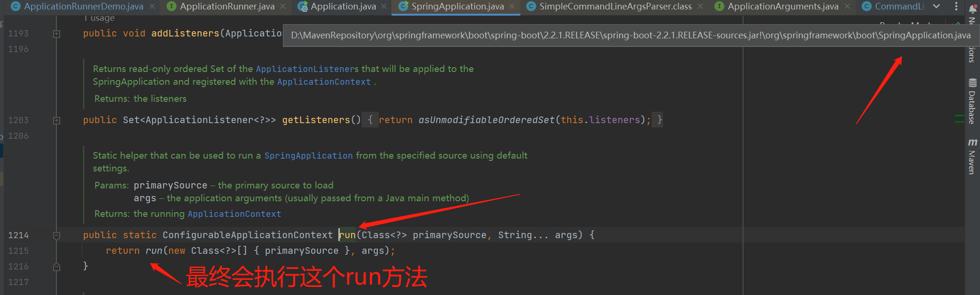Open the Database tool window
Image resolution: width=980 pixels, height=295 pixels.
coord(972,101)
